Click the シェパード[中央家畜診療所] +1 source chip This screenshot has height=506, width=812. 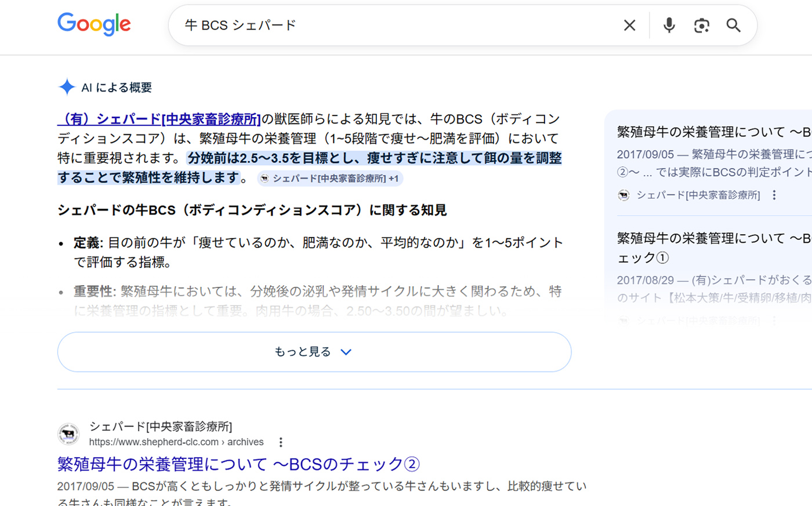(x=330, y=179)
